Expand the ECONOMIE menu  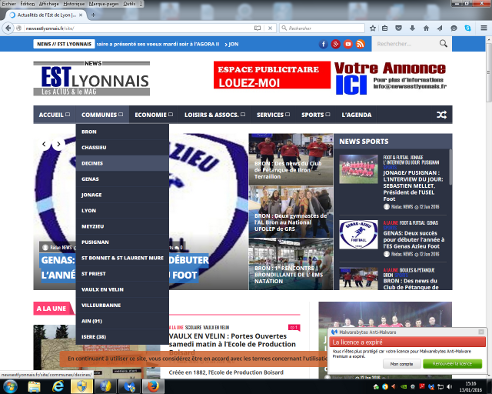coord(154,115)
